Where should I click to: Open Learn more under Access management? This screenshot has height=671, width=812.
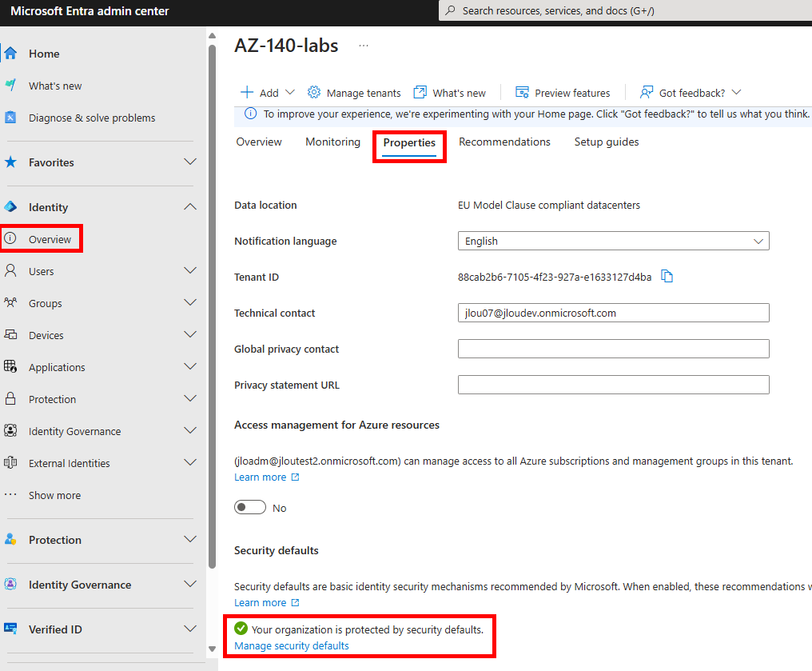point(267,477)
